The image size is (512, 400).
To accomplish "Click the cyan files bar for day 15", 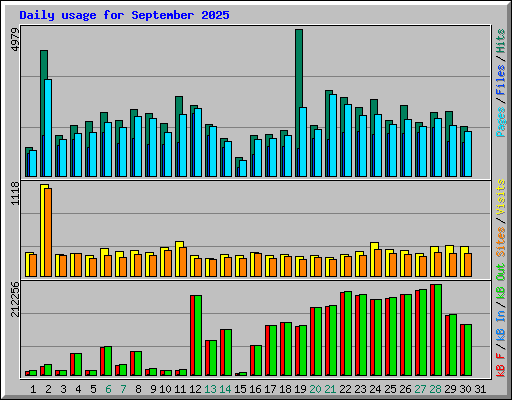I will point(243,169).
